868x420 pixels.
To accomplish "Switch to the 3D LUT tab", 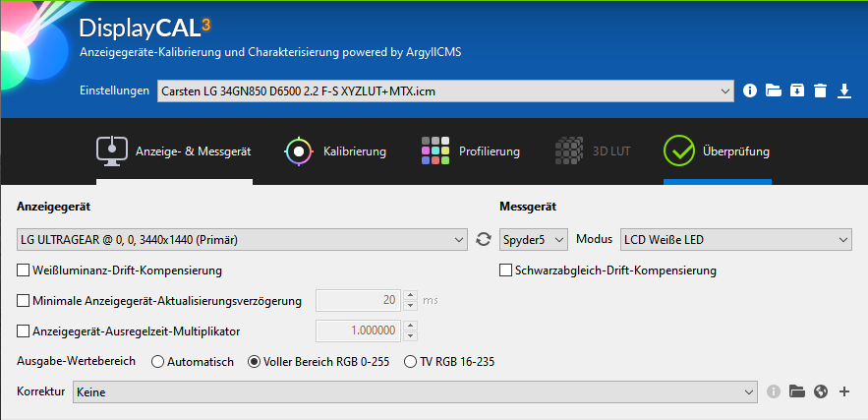I will (593, 151).
